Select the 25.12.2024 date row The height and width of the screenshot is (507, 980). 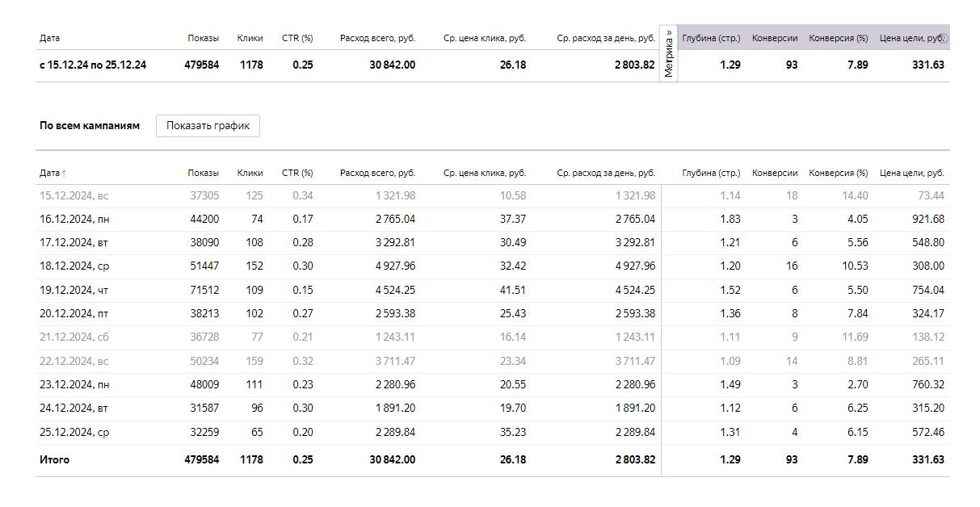(74, 433)
